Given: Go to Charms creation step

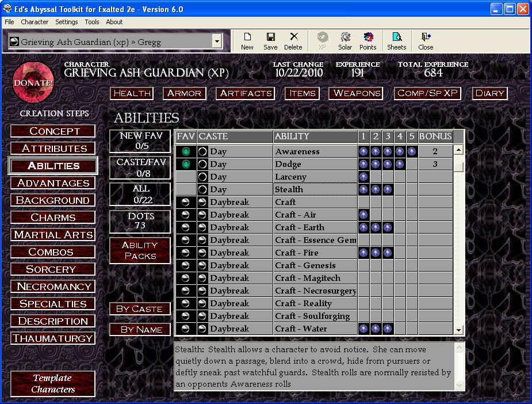Looking at the screenshot, I should click(x=53, y=218).
